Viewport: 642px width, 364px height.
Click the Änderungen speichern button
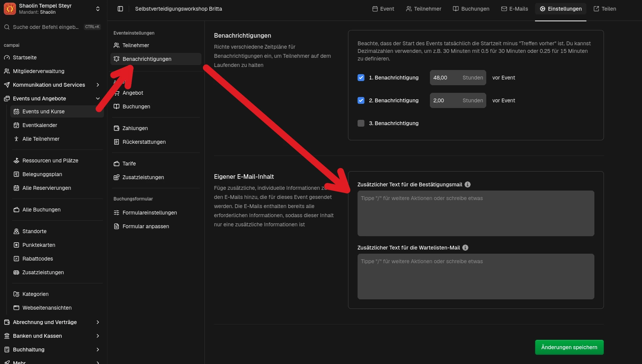pos(569,347)
